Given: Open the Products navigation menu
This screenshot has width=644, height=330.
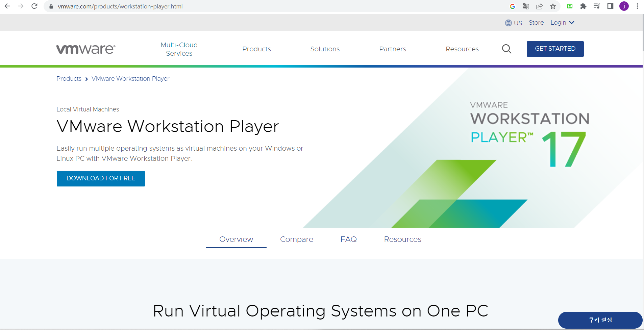Looking at the screenshot, I should pyautogui.click(x=256, y=49).
